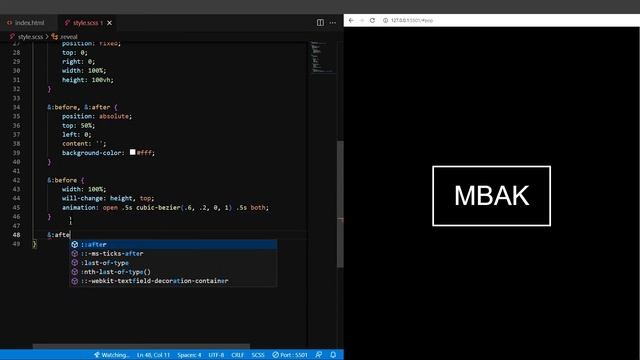Screen dimensions: 640x360
Task: Open notifications bell in status bar
Action: 333,355
